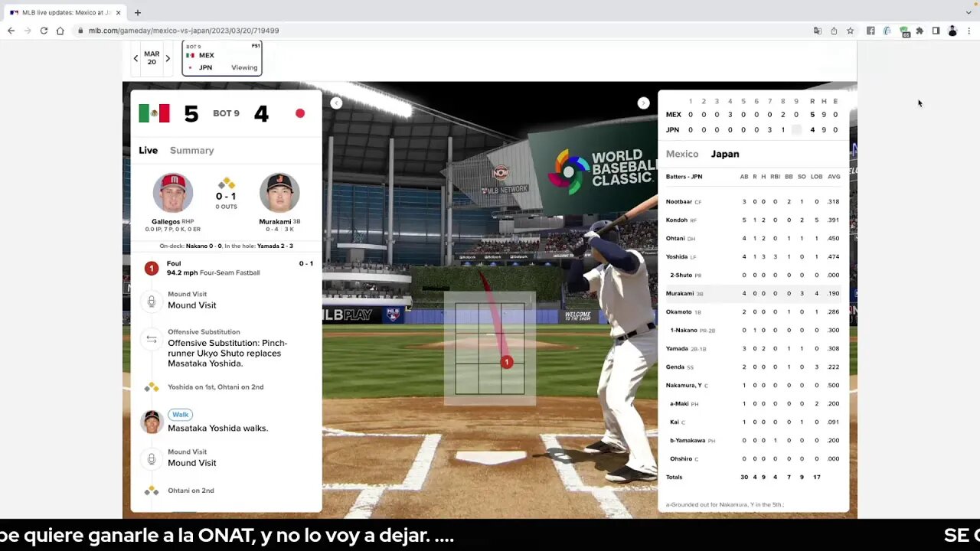Open Kondoh player link
980x551 pixels.
click(677, 220)
